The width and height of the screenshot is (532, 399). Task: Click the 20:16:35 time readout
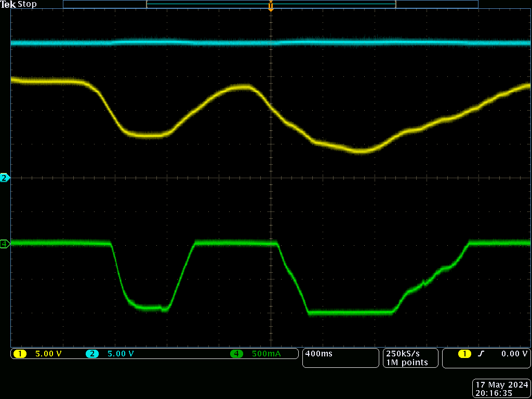pyautogui.click(x=494, y=393)
